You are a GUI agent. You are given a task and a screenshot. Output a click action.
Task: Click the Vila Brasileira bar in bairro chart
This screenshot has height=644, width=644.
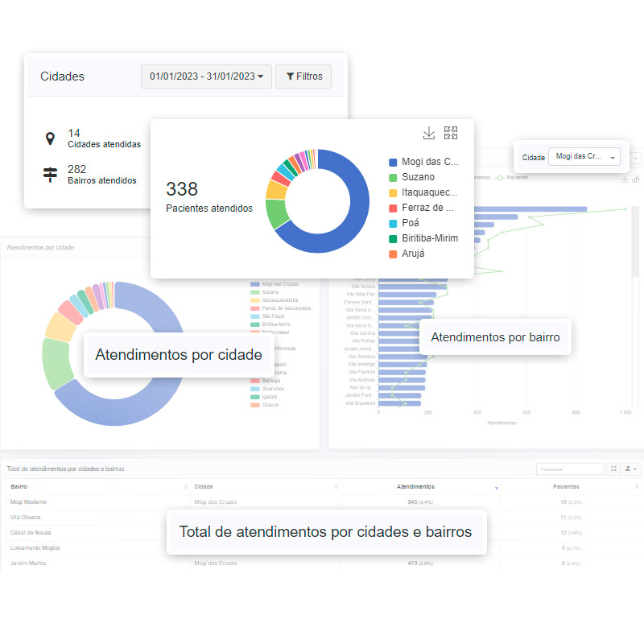click(x=399, y=403)
